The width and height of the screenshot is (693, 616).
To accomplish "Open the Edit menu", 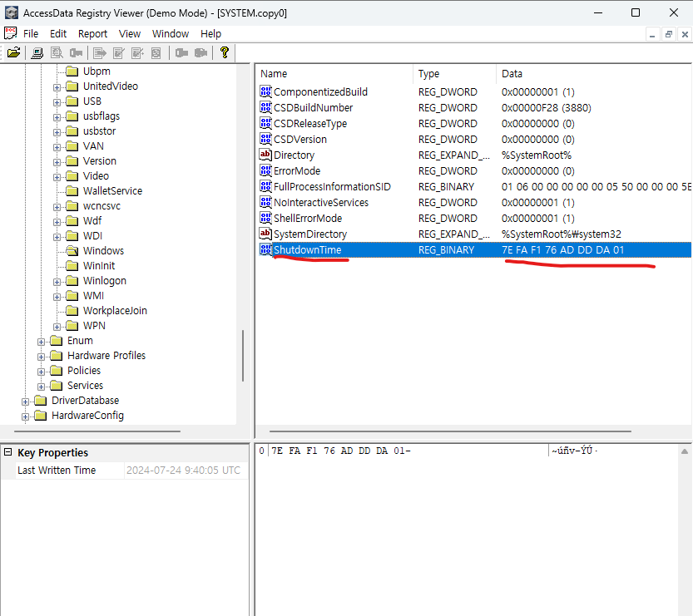I will [58, 33].
